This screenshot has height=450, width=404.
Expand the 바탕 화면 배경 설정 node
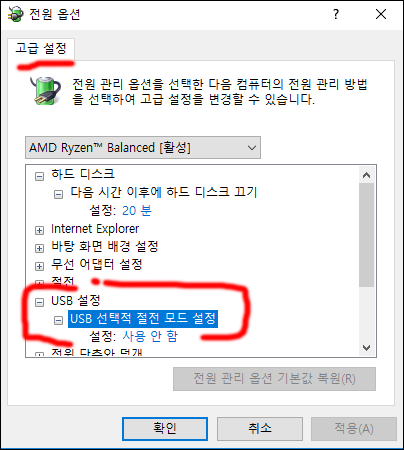point(39,248)
